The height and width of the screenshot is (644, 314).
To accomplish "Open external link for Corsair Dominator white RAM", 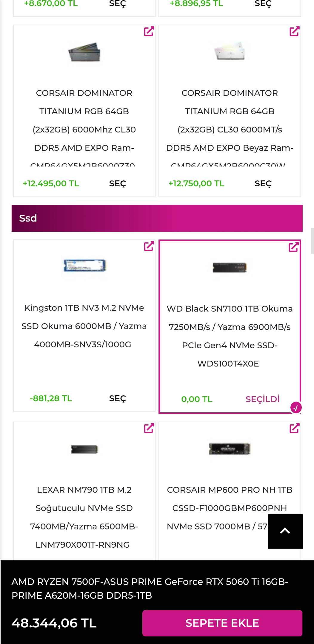I will coord(295,31).
